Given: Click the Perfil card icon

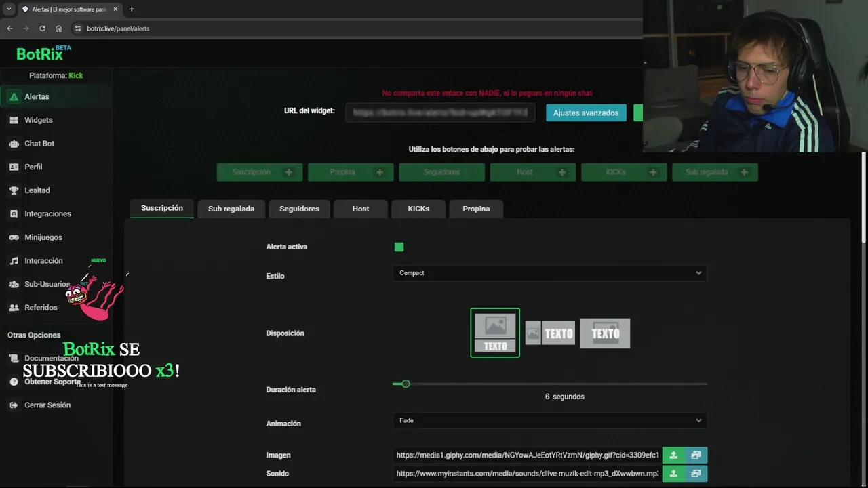Looking at the screenshot, I should tap(14, 167).
